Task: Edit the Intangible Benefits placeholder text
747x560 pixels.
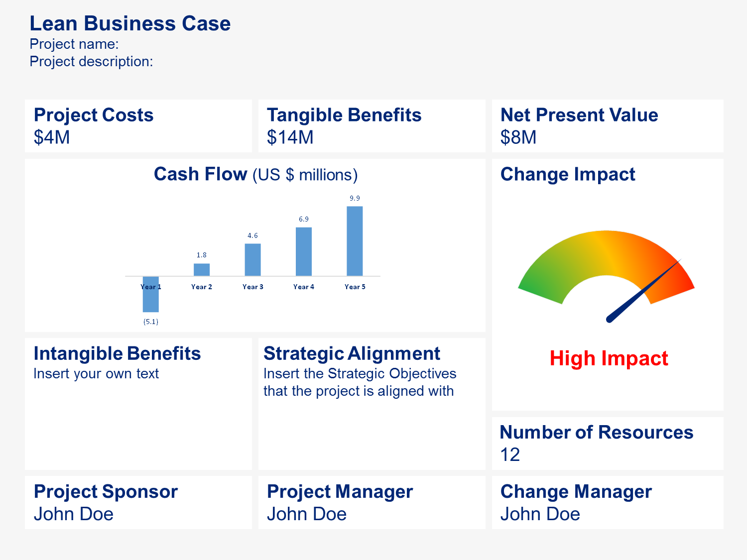Action: click(x=96, y=374)
